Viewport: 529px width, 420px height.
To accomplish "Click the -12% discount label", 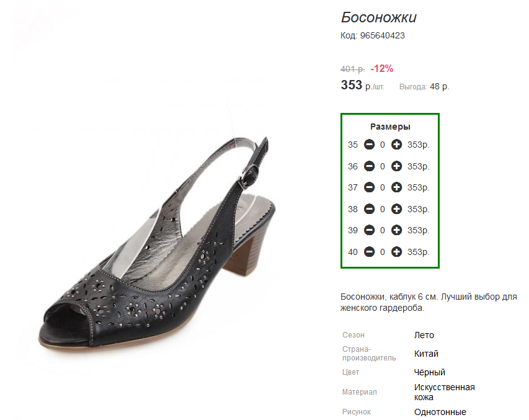I will (382, 68).
